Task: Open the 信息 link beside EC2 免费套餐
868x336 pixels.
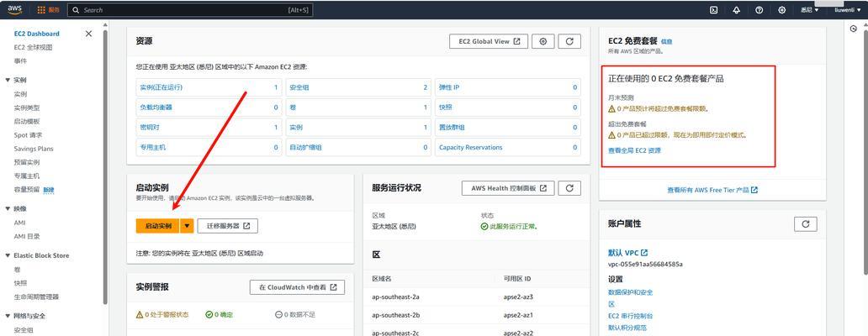Action: click(666, 41)
